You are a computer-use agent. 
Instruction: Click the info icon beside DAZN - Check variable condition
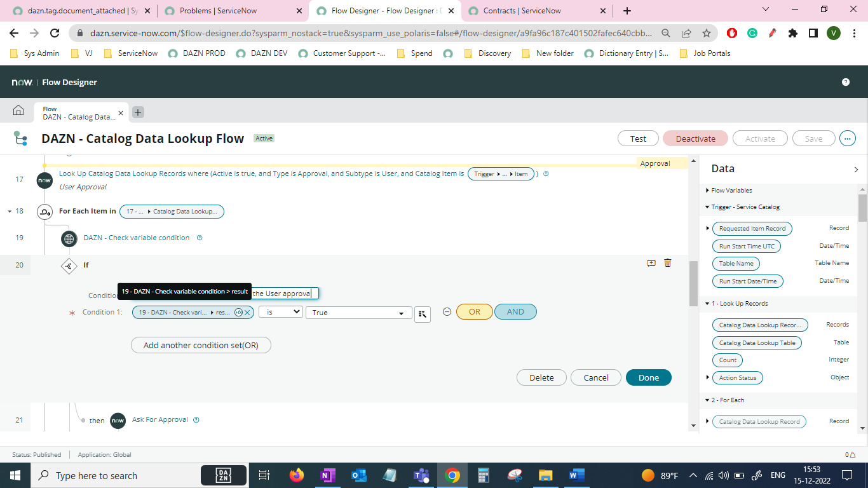coord(200,238)
